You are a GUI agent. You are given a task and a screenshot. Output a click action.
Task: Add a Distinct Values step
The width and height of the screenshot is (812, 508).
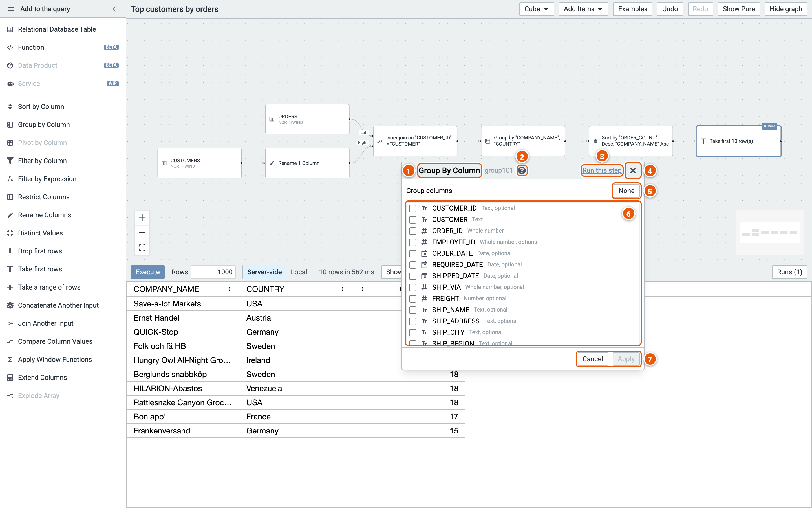coord(63,233)
